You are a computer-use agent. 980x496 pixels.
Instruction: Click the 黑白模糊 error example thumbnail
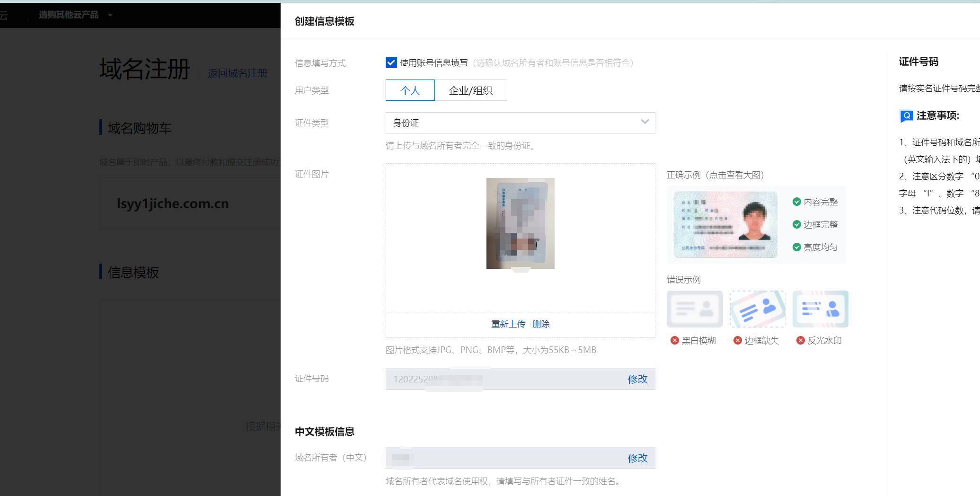[695, 309]
